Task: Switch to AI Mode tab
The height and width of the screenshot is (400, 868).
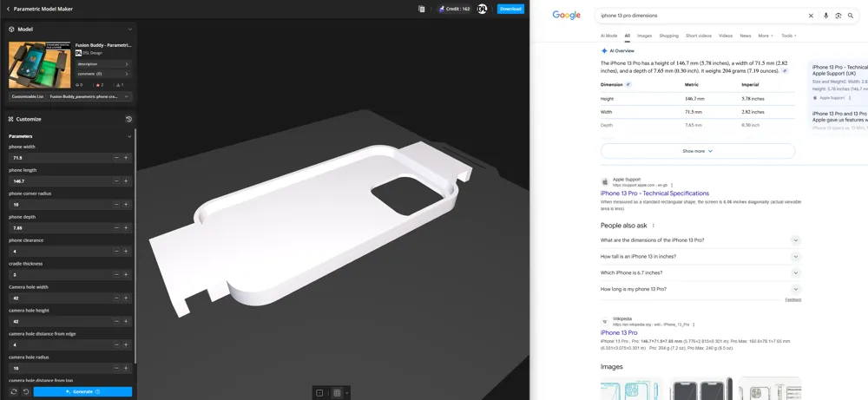Action: point(609,36)
